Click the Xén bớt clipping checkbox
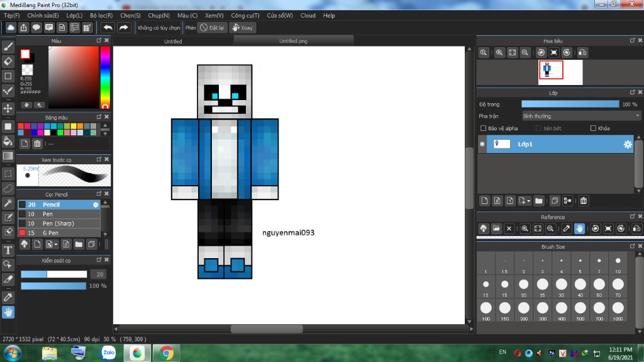Viewport: 644px width, 362px height. click(x=538, y=128)
